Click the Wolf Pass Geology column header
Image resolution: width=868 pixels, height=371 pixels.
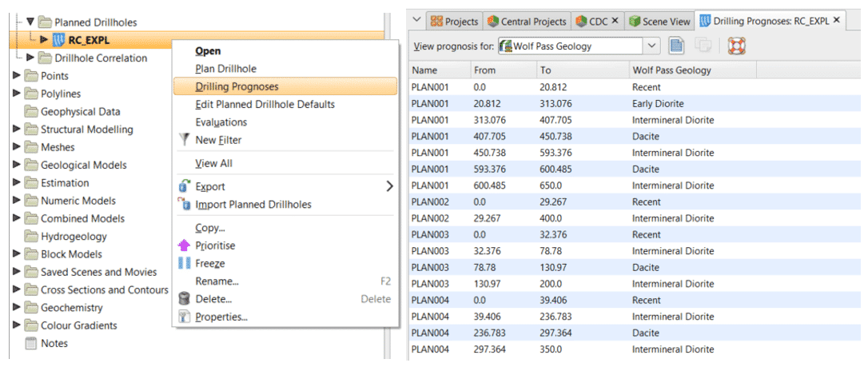click(x=671, y=70)
